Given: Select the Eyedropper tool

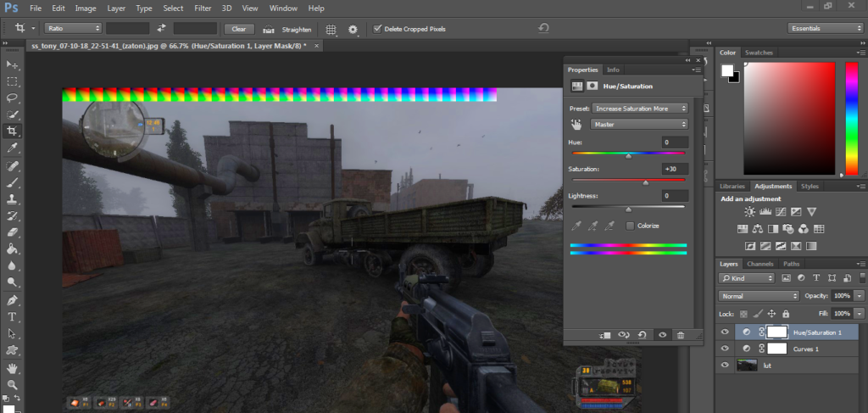Looking at the screenshot, I should 12,148.
